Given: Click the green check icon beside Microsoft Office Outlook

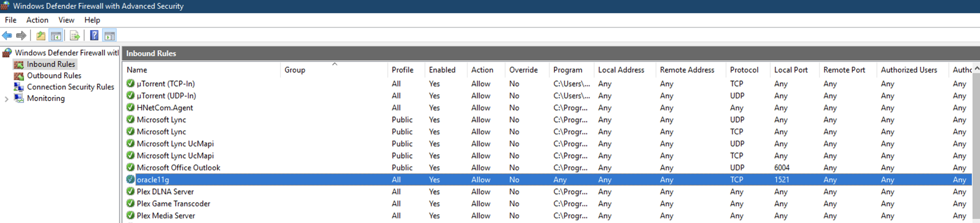Looking at the screenshot, I should (131, 167).
